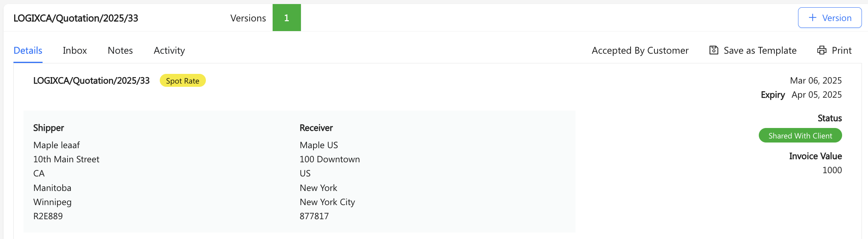Image resolution: width=868 pixels, height=239 pixels.
Task: Click the quotation number beside Spot Rate
Action: click(91, 81)
